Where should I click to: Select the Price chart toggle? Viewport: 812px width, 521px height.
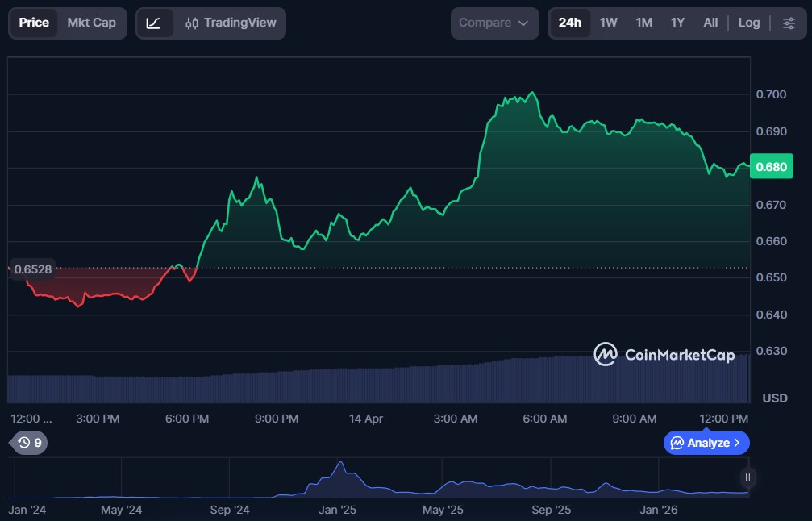34,23
